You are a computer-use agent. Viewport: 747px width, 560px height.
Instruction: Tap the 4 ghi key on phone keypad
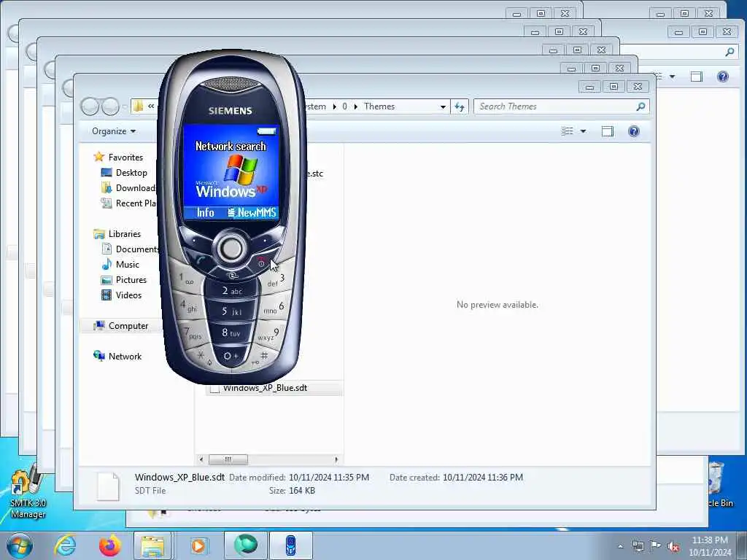click(189, 306)
